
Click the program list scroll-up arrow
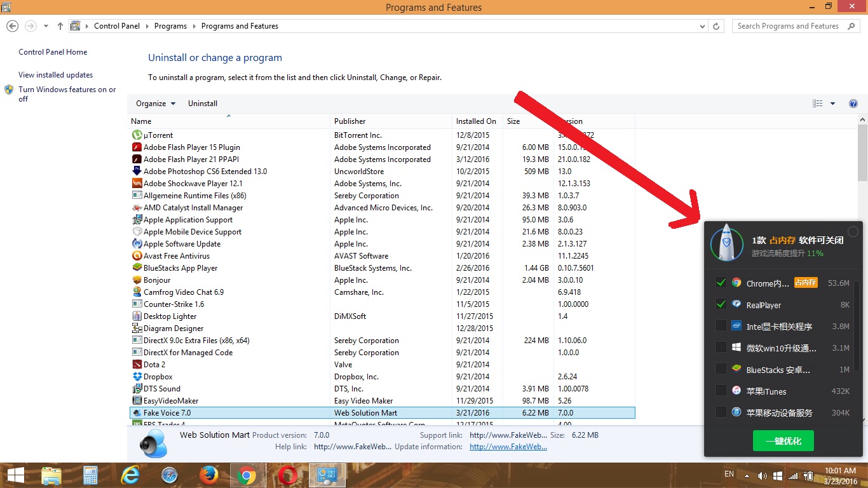862,119
